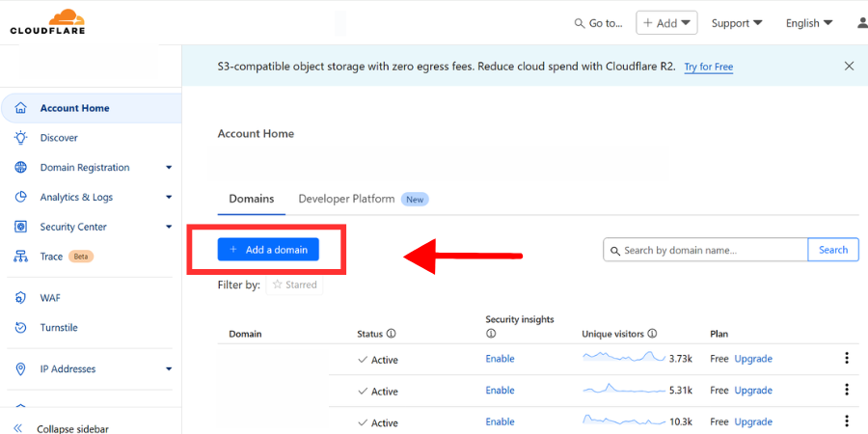Click the Add a domain button
The image size is (868, 434).
coord(268,250)
